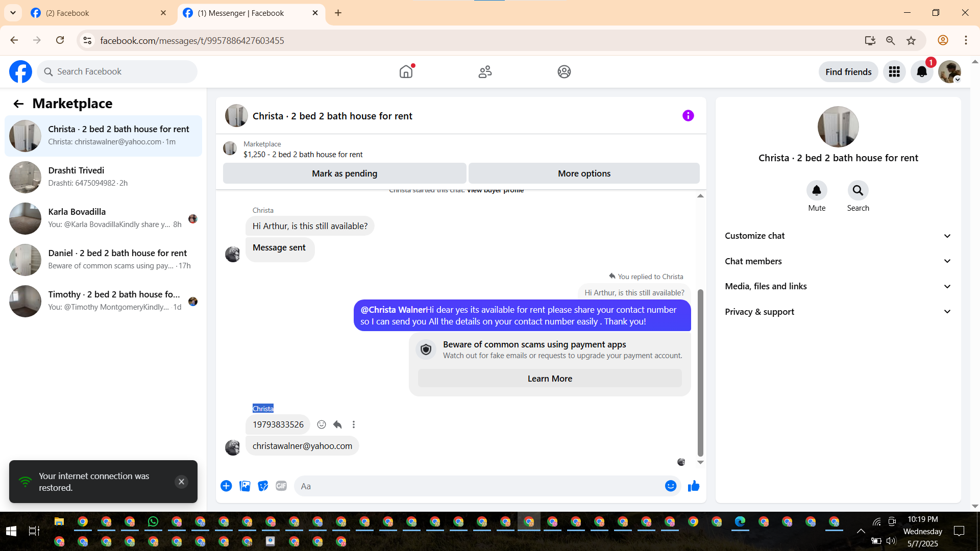Viewport: 980px width, 551px height.
Task: Send a thumbs up like
Action: [693, 486]
